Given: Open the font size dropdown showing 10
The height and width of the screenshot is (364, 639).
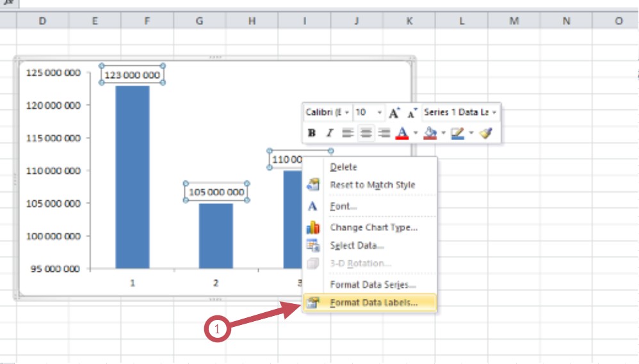Looking at the screenshot, I should point(369,113).
